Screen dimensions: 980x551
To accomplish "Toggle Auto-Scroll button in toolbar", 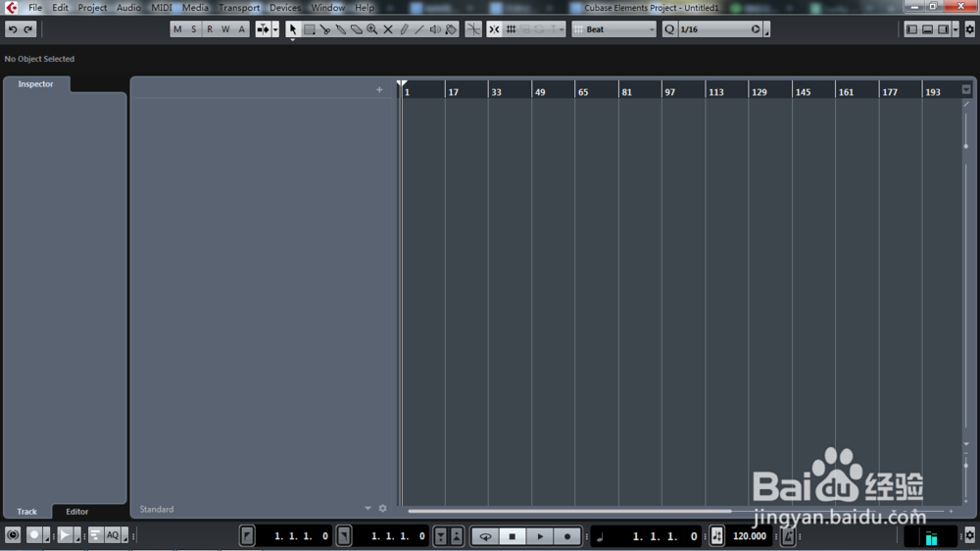I will pyautogui.click(x=263, y=29).
